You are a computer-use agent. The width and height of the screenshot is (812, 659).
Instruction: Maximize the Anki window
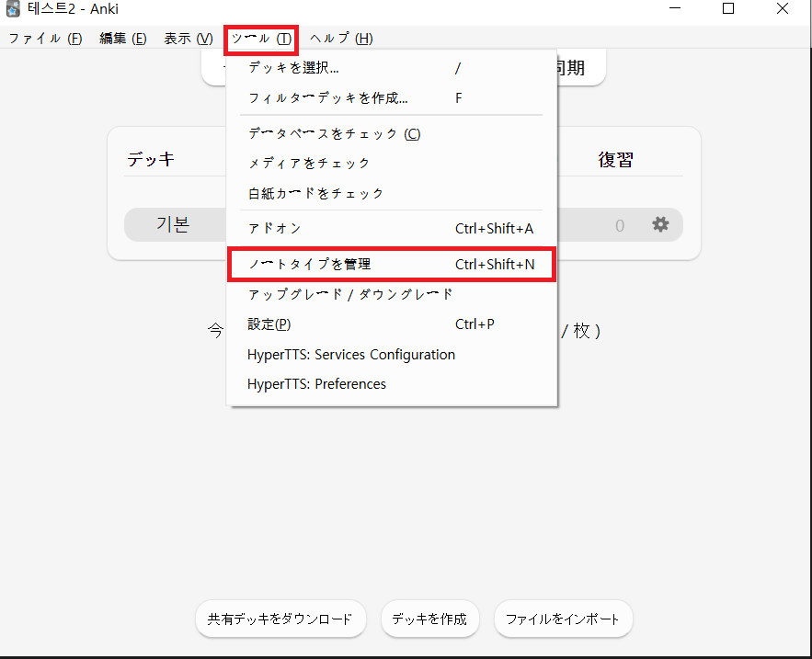[x=728, y=9]
